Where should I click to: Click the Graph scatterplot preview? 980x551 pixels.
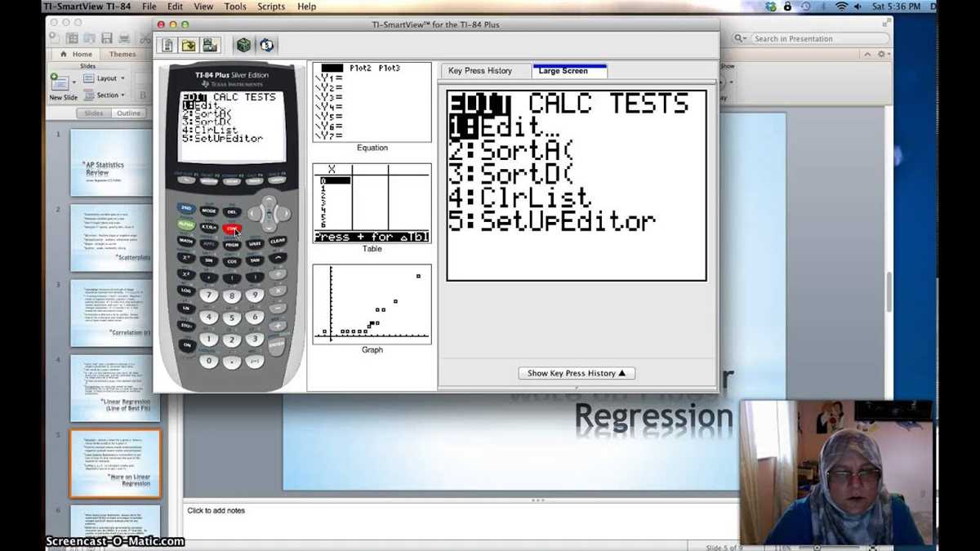click(372, 304)
